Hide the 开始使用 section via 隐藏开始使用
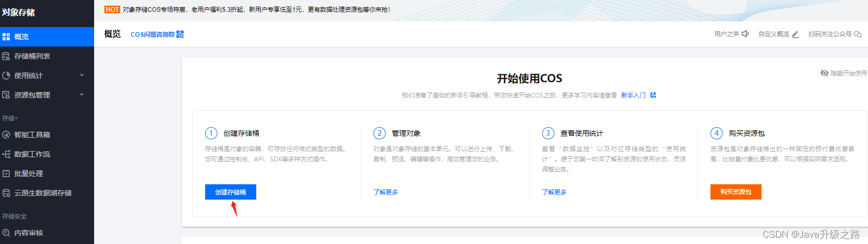The image size is (868, 244). pyautogui.click(x=843, y=73)
